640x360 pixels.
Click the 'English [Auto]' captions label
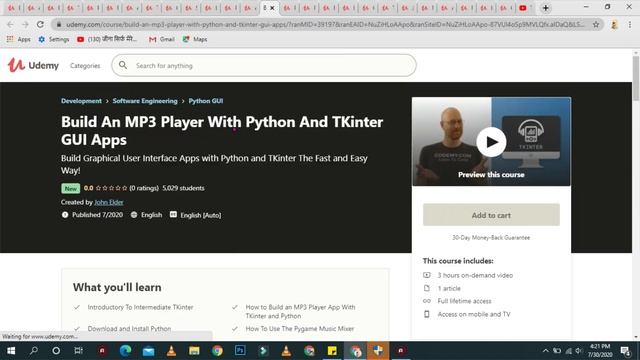[200, 215]
